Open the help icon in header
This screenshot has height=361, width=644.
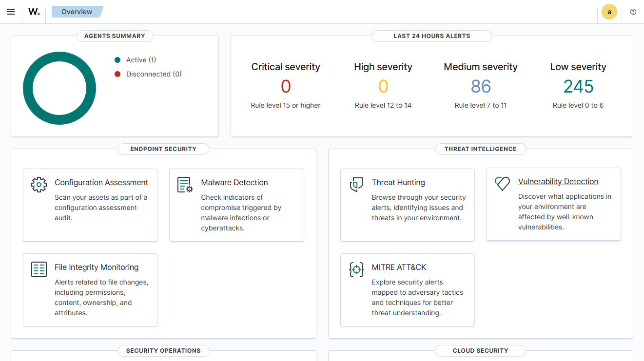tap(633, 12)
